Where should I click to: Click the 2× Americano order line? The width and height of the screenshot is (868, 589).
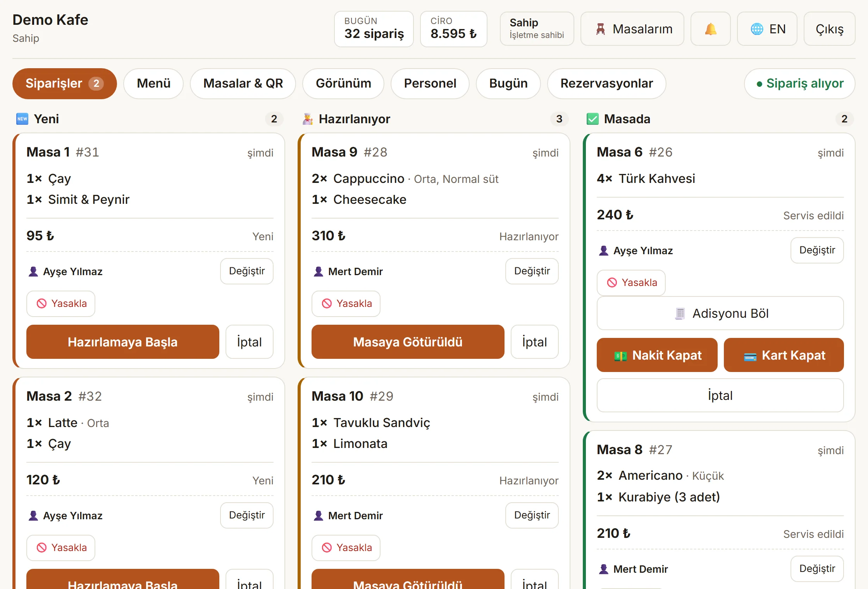point(660,475)
